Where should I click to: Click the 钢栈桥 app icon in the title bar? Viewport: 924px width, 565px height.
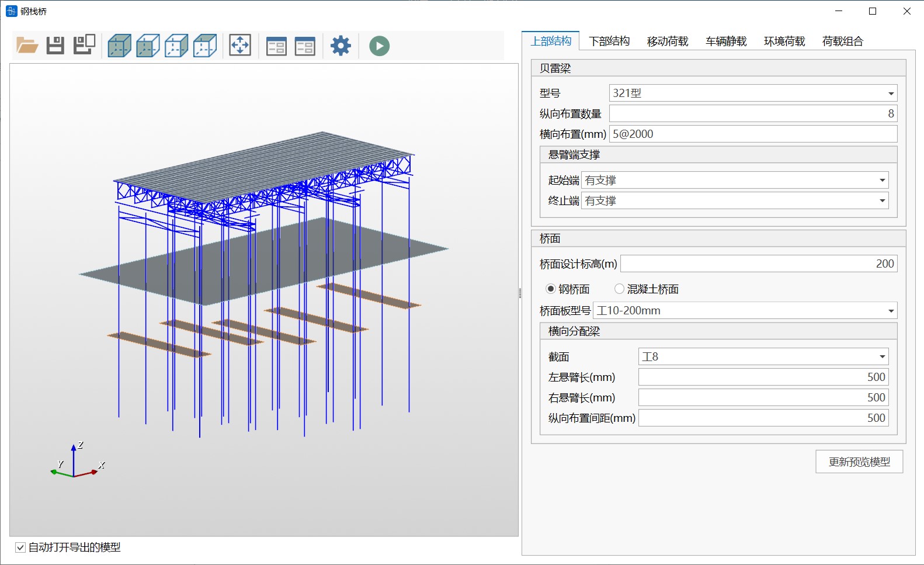(12, 11)
